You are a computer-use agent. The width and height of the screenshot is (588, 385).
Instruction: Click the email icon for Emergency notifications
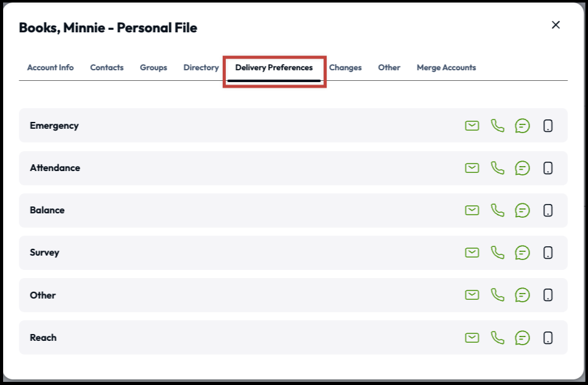coord(472,125)
